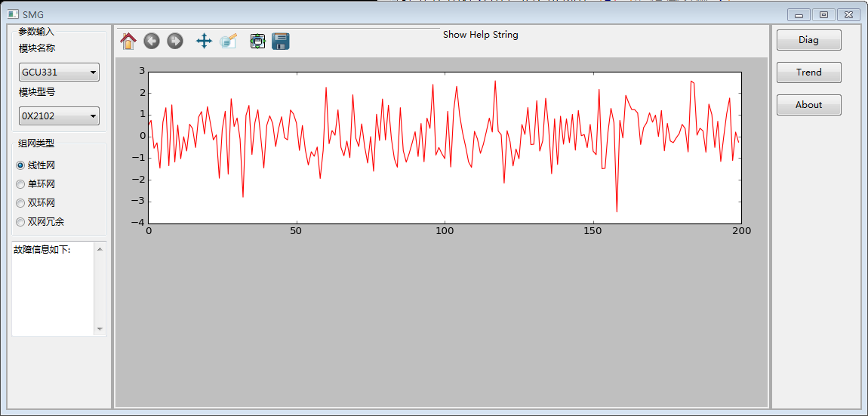Click the SMG window title icon
The image size is (868, 416).
(x=13, y=14)
